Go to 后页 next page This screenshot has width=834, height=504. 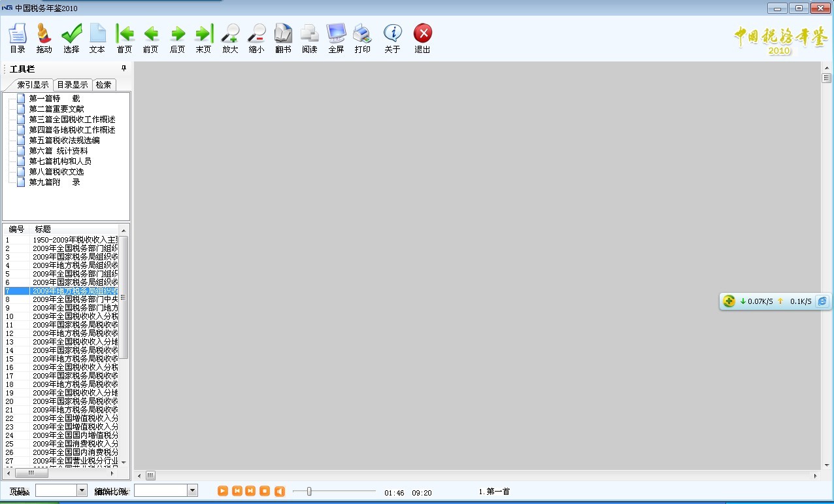point(177,39)
